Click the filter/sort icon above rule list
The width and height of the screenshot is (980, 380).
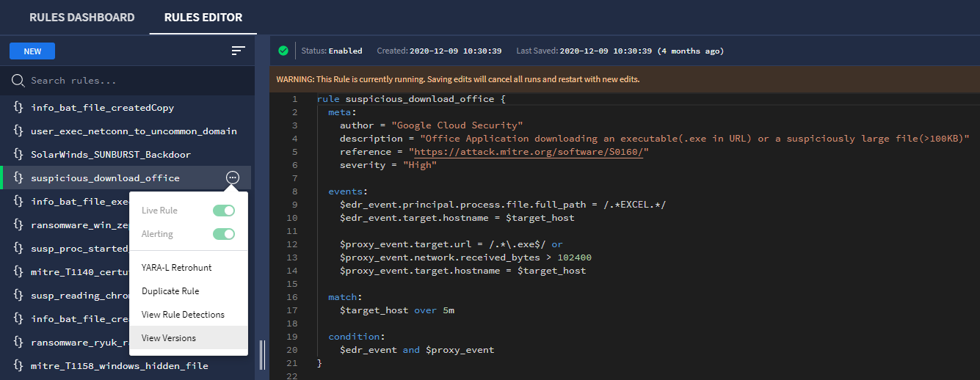pos(238,51)
